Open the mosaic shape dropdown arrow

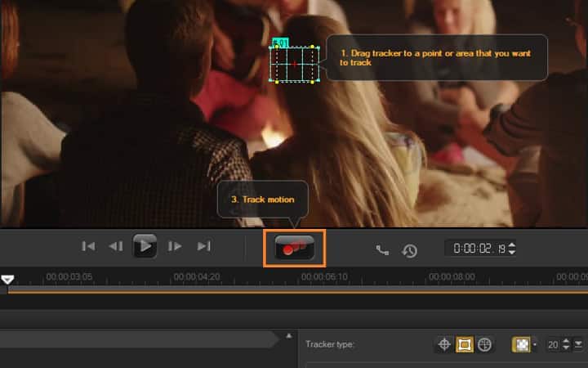534,346
